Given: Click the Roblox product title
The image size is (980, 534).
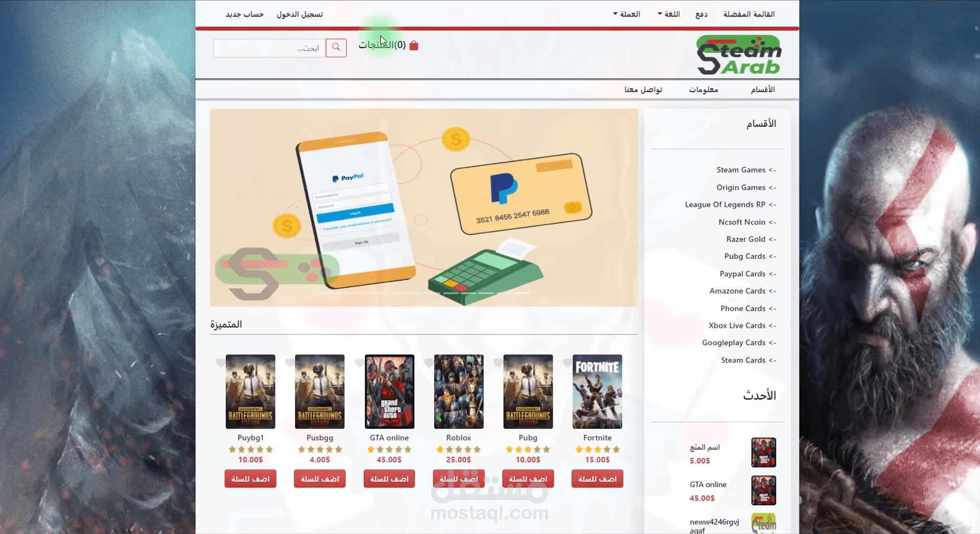Looking at the screenshot, I should [x=459, y=438].
